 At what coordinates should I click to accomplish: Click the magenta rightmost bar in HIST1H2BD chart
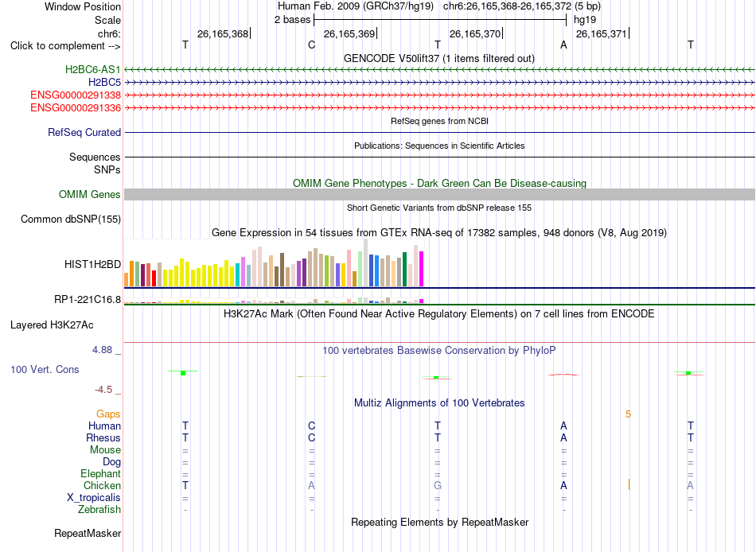coord(422,269)
